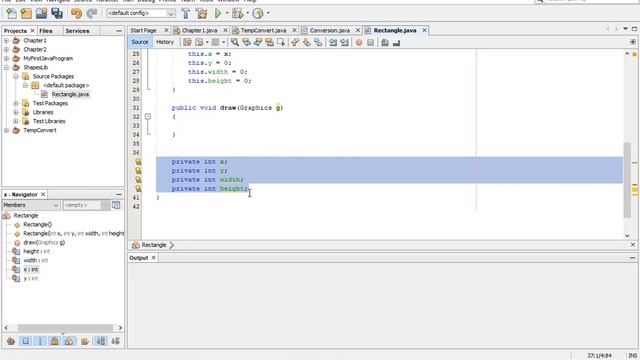Toggle Bookmark icon in editor toolbar

(x=318, y=42)
